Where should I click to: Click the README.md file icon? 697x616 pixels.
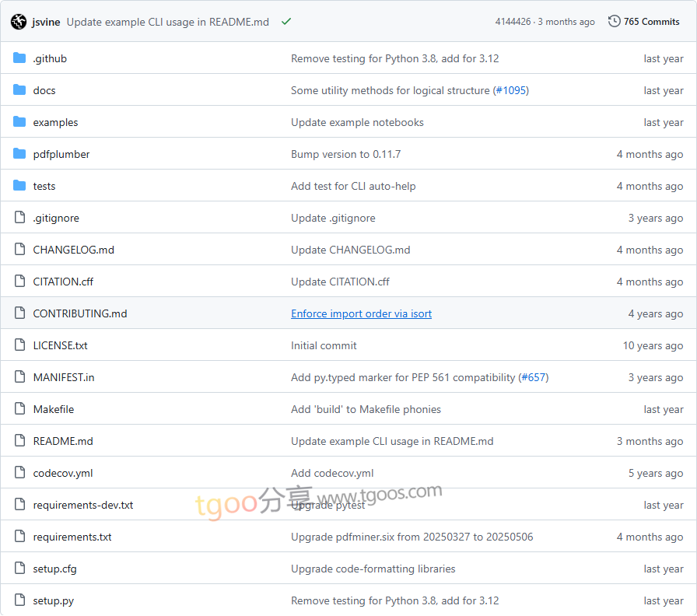coord(19,441)
